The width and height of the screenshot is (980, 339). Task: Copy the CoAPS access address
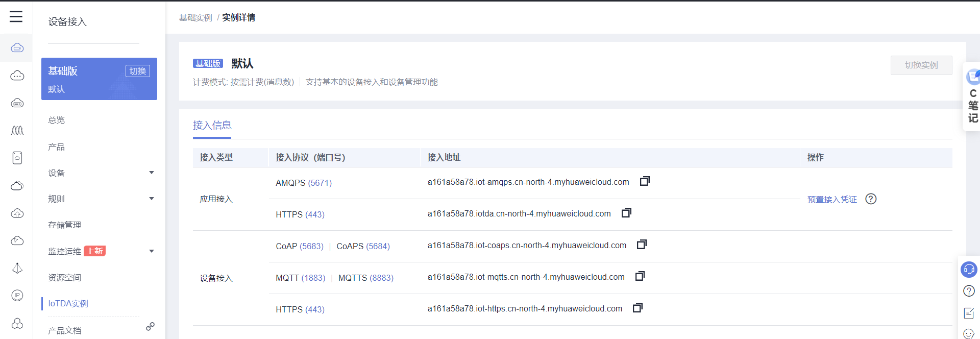point(642,245)
